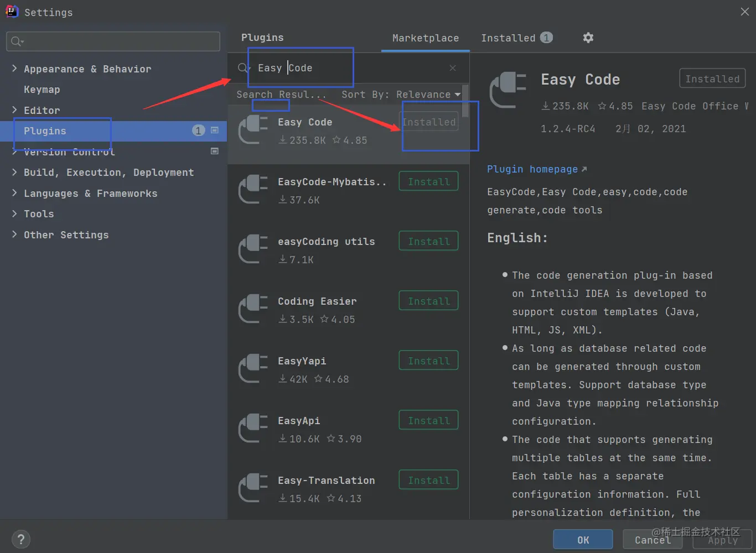Click the IntelliJ IDEA logo in the title bar
This screenshot has height=553, width=756.
(12, 11)
